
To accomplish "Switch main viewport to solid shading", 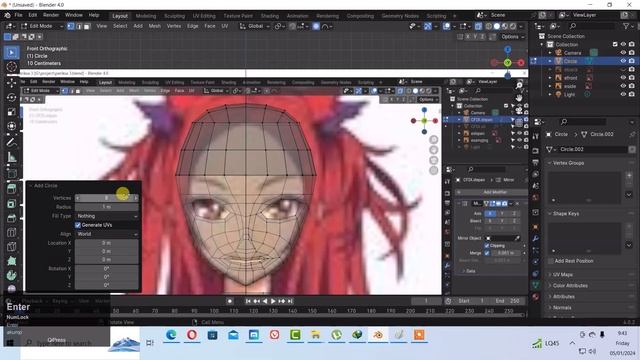I will pos(496,26).
